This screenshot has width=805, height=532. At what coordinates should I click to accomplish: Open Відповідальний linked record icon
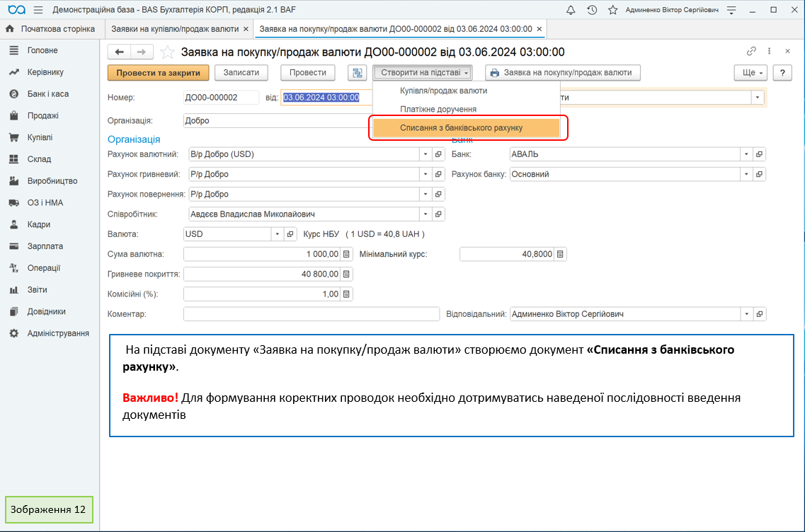point(759,314)
